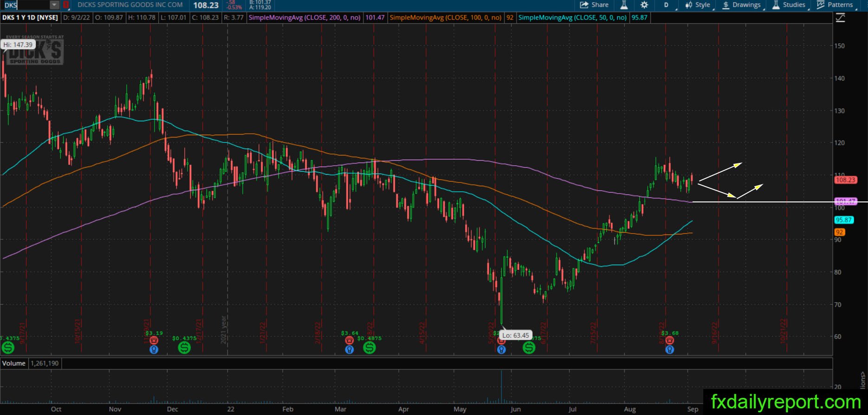The height and width of the screenshot is (415, 868).
Task: Click the earnings phone icon labeled $3.19
Action: click(154, 340)
